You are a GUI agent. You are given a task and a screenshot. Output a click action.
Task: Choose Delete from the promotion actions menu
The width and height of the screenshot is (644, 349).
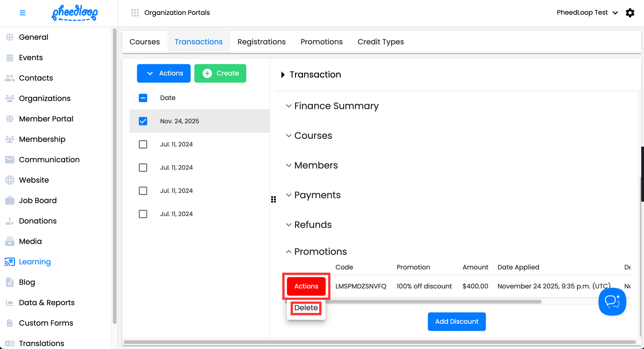pyautogui.click(x=306, y=308)
